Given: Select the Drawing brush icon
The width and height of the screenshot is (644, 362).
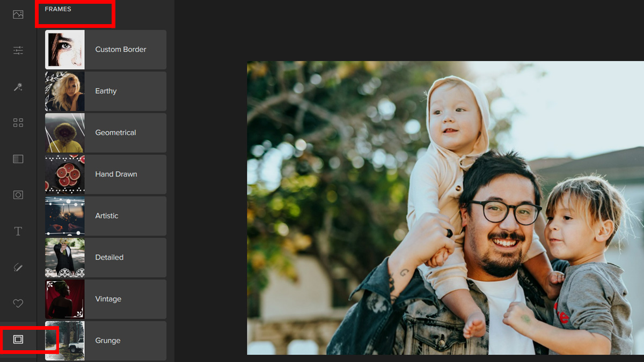Looking at the screenshot, I should tap(18, 267).
